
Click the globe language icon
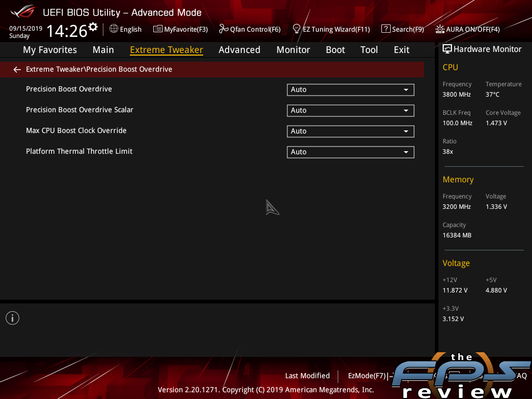coord(114,29)
